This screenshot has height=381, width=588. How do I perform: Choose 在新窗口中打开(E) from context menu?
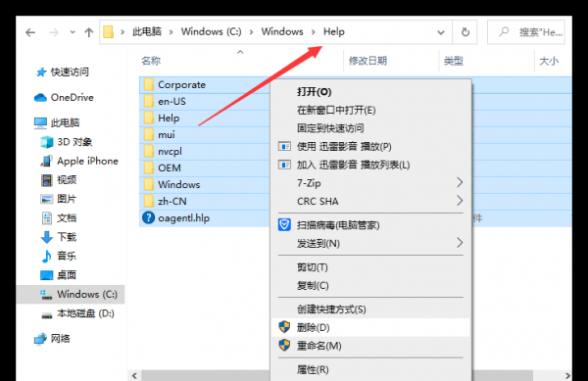(x=370, y=110)
